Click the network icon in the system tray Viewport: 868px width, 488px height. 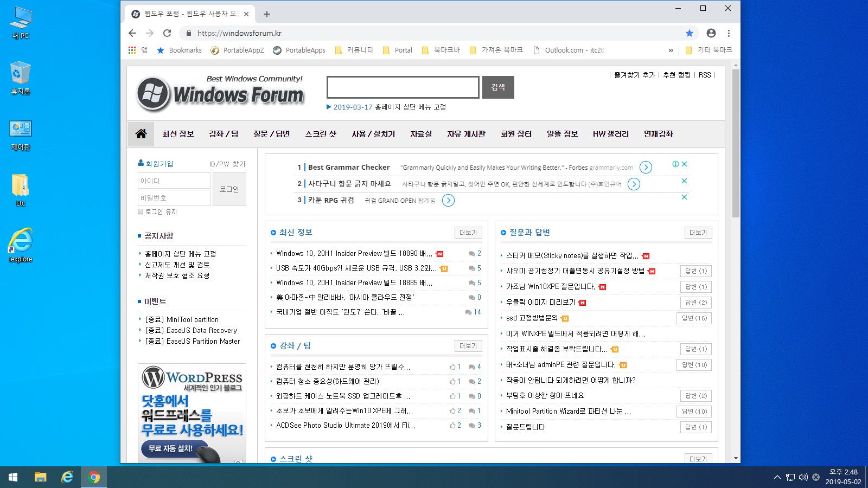pyautogui.click(x=790, y=477)
